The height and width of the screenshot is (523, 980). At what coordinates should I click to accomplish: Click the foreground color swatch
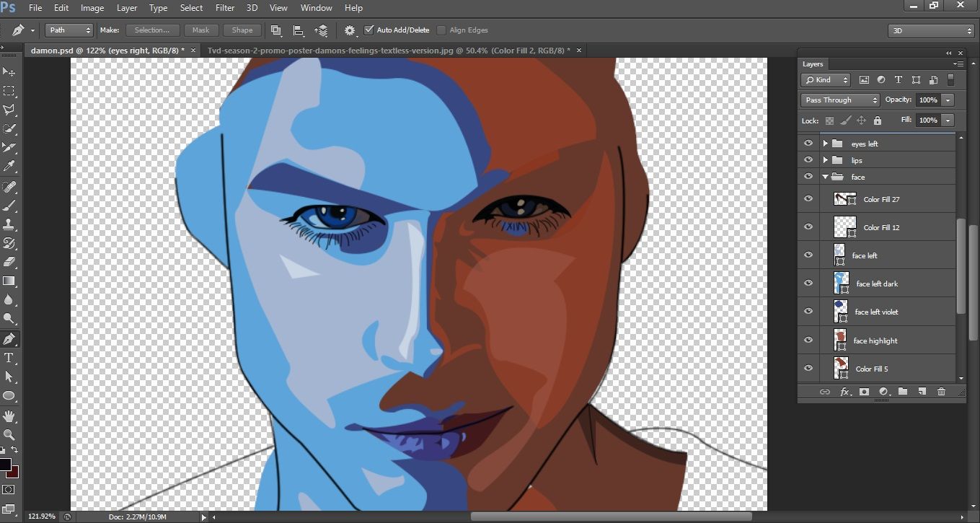(x=5, y=464)
